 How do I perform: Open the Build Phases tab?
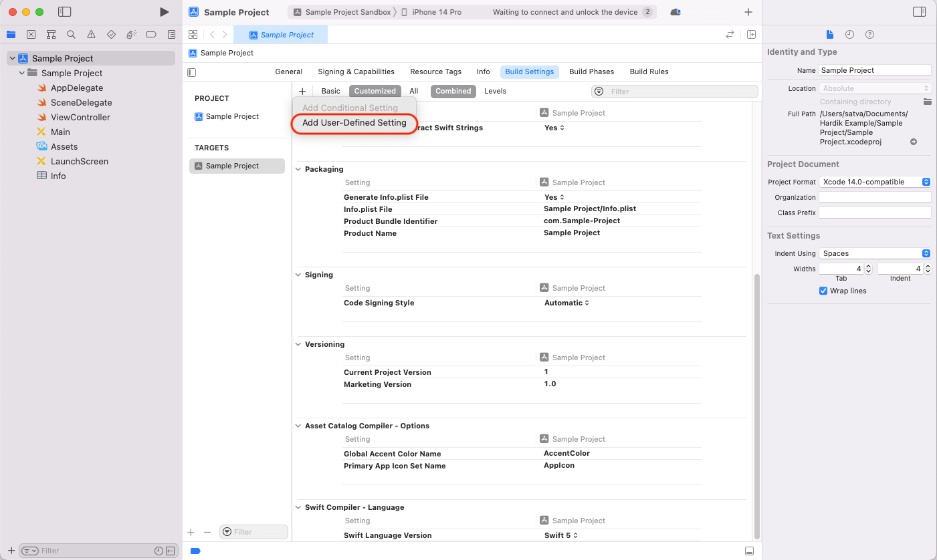pyautogui.click(x=591, y=72)
